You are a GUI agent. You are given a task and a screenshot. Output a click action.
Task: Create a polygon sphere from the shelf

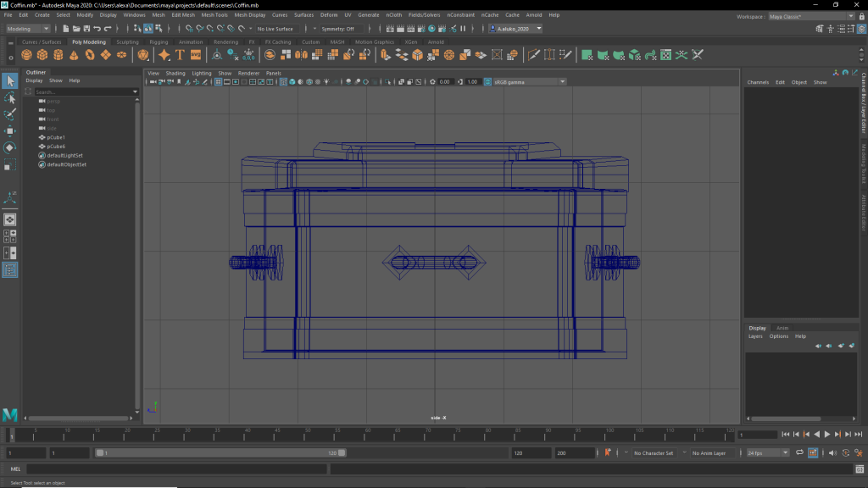click(27, 55)
